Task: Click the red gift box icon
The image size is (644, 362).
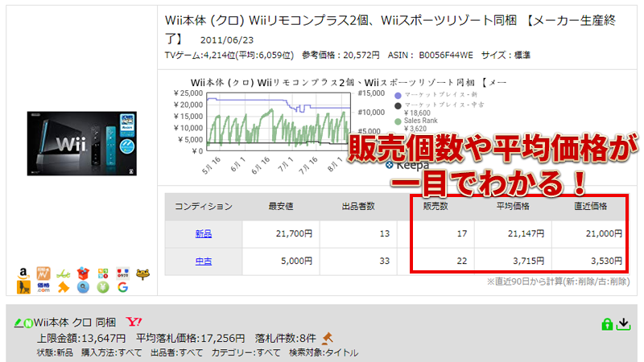Action: (83, 273)
